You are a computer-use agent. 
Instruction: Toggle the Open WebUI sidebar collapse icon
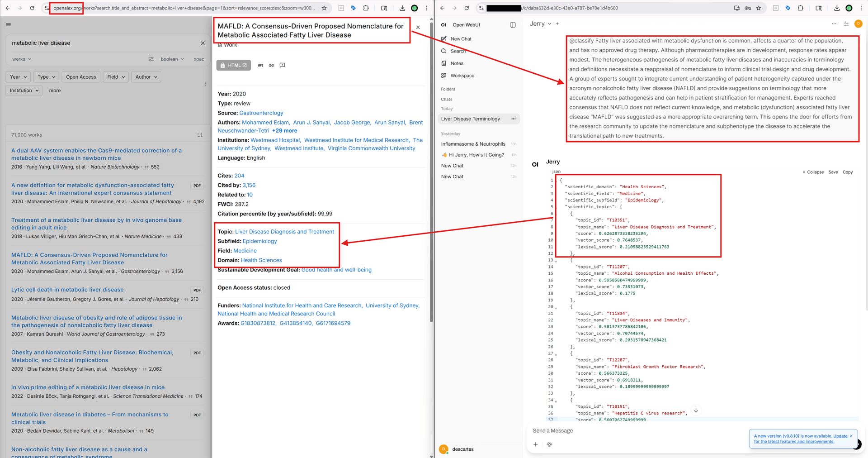[513, 25]
